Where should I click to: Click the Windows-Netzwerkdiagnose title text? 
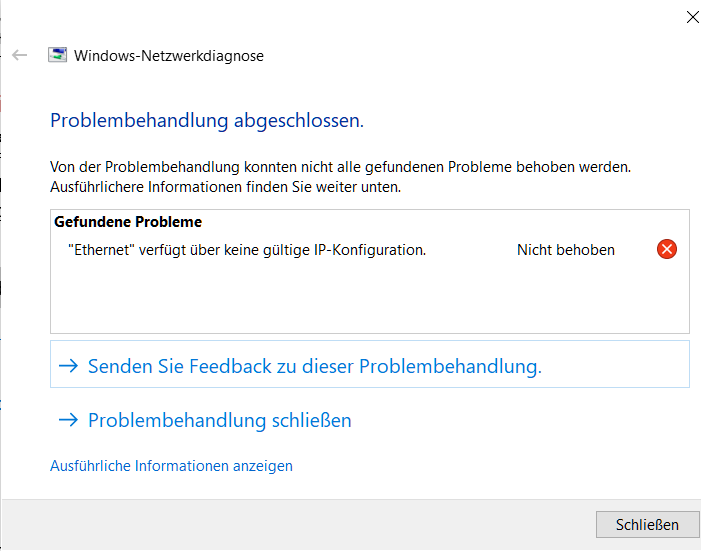point(169,56)
